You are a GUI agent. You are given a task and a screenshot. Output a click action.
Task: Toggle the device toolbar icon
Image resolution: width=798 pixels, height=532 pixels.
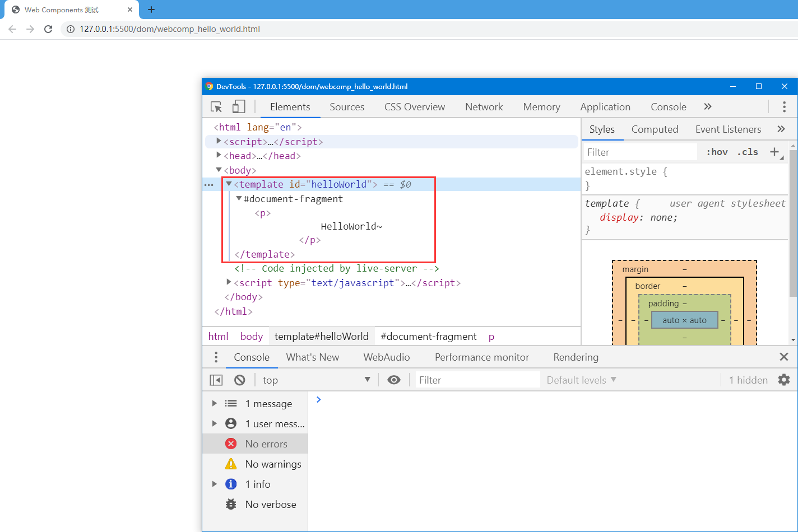tap(239, 106)
